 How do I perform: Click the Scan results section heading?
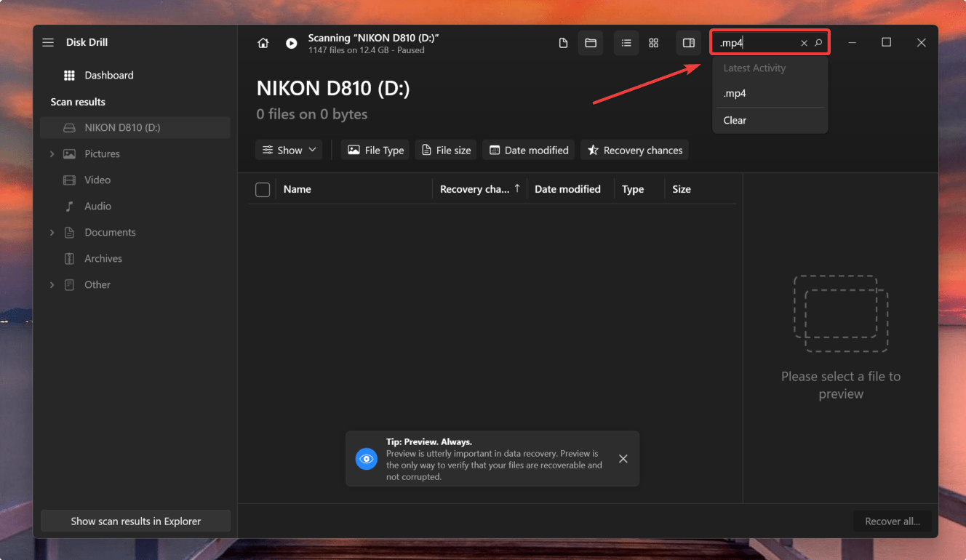pos(78,102)
